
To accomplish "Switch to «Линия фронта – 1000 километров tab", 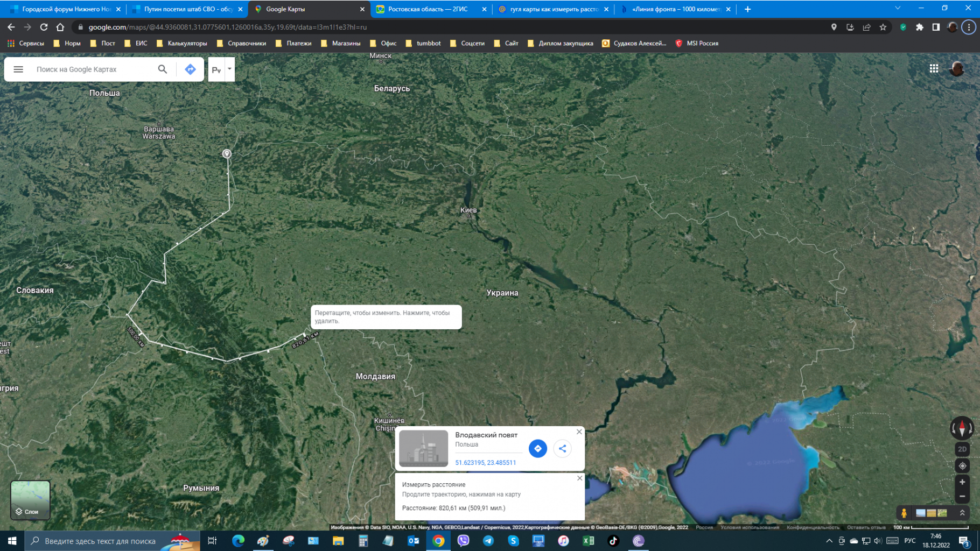I will 675,9.
